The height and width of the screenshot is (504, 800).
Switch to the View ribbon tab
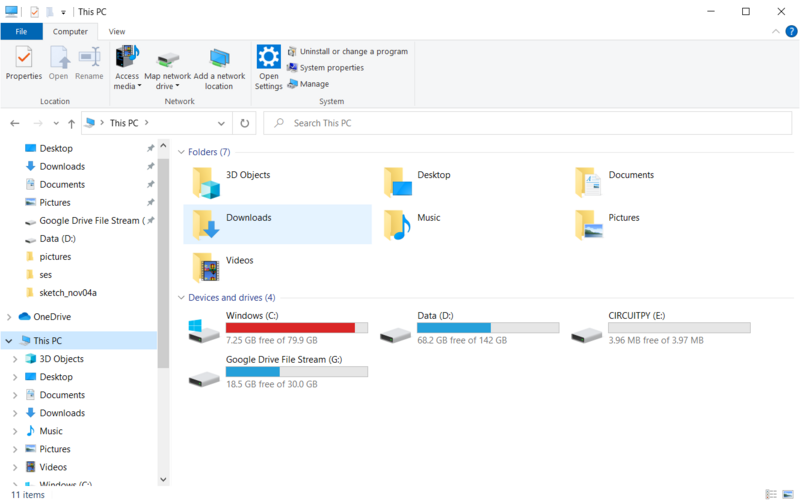click(116, 32)
